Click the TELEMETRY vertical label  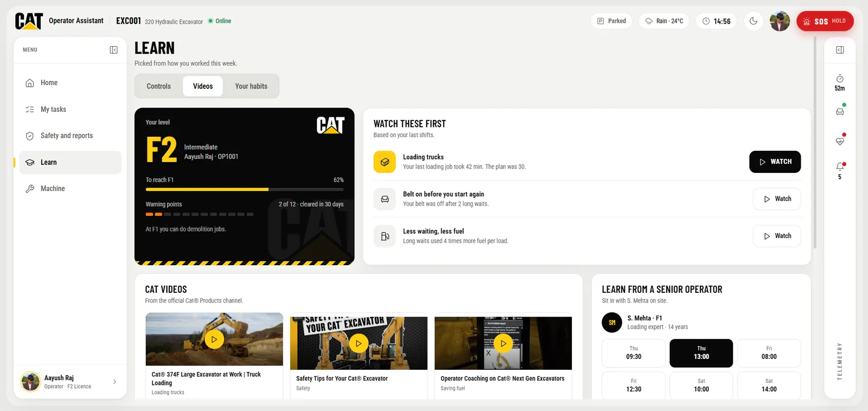[x=840, y=361]
